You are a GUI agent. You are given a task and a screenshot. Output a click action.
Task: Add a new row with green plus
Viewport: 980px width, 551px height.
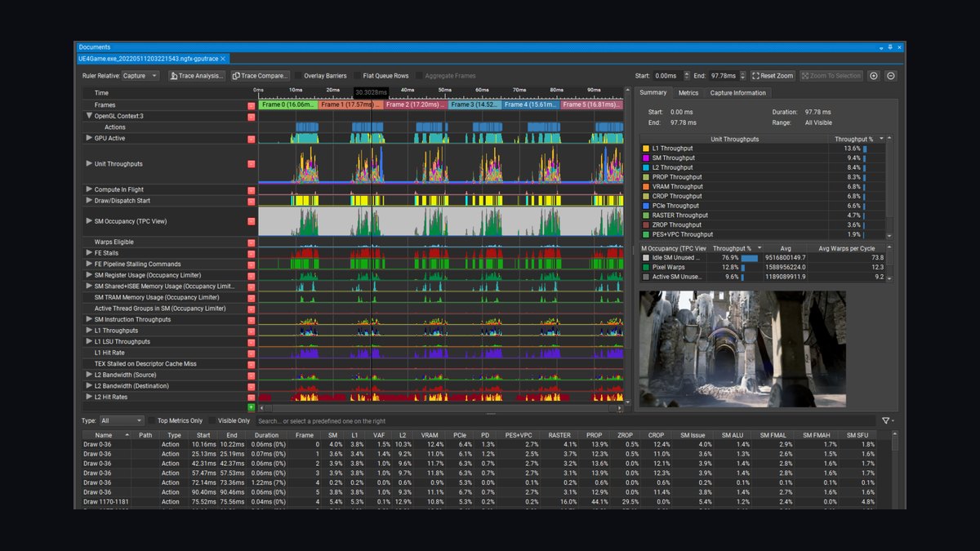click(x=252, y=407)
